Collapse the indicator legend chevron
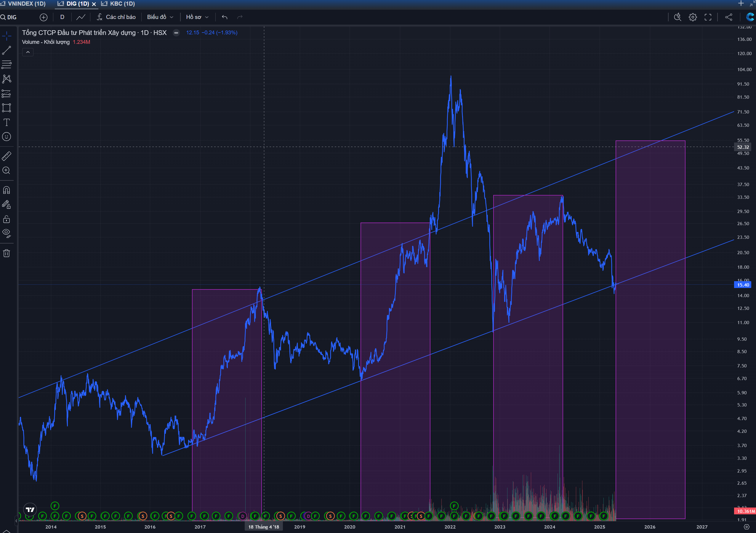The height and width of the screenshot is (533, 756). pyautogui.click(x=28, y=52)
